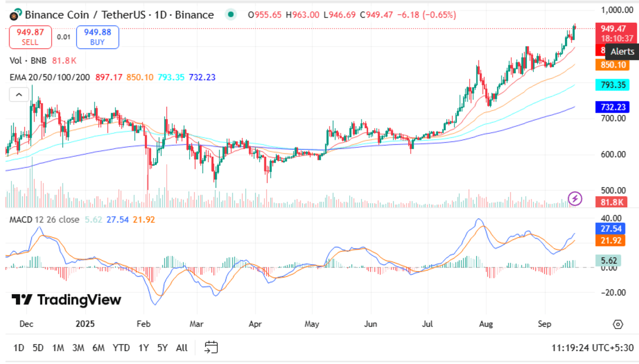The width and height of the screenshot is (639, 364).
Task: Open the go-to-date calendar icon
Action: coord(211,348)
